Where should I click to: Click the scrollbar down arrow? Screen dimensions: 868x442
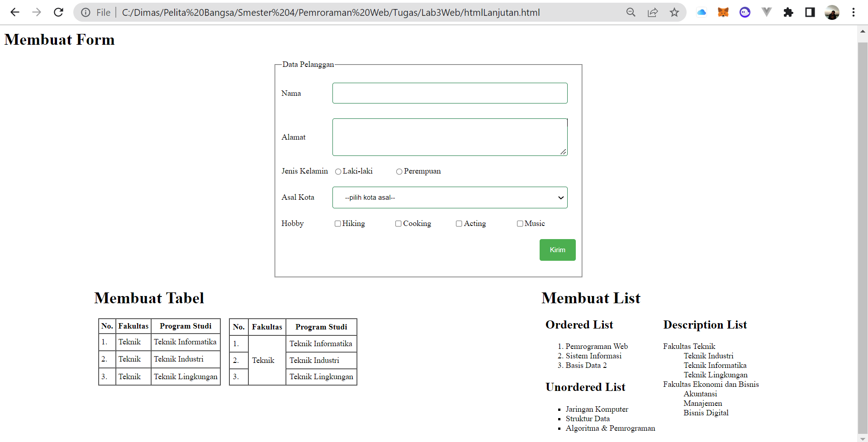click(863, 438)
